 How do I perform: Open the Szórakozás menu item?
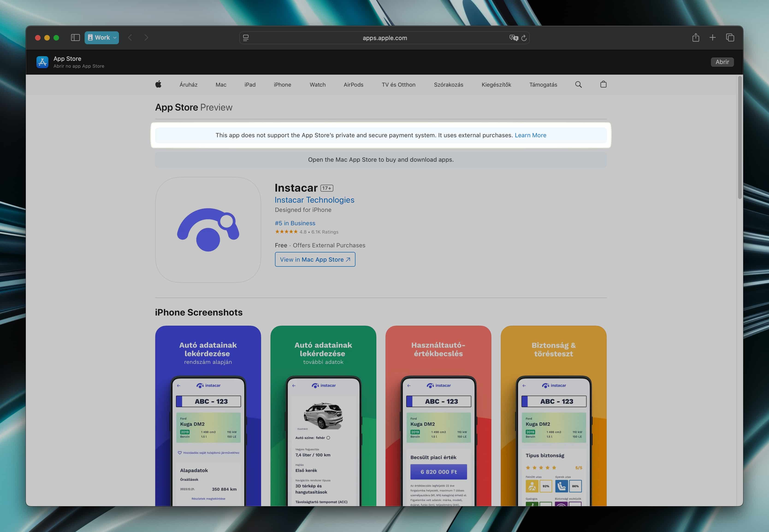[x=448, y=85]
